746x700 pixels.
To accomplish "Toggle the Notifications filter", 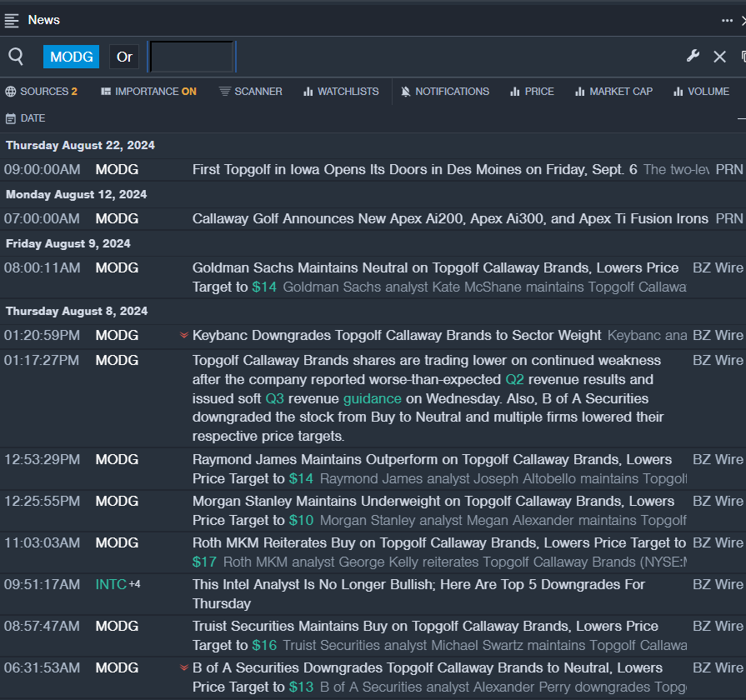I will [444, 92].
